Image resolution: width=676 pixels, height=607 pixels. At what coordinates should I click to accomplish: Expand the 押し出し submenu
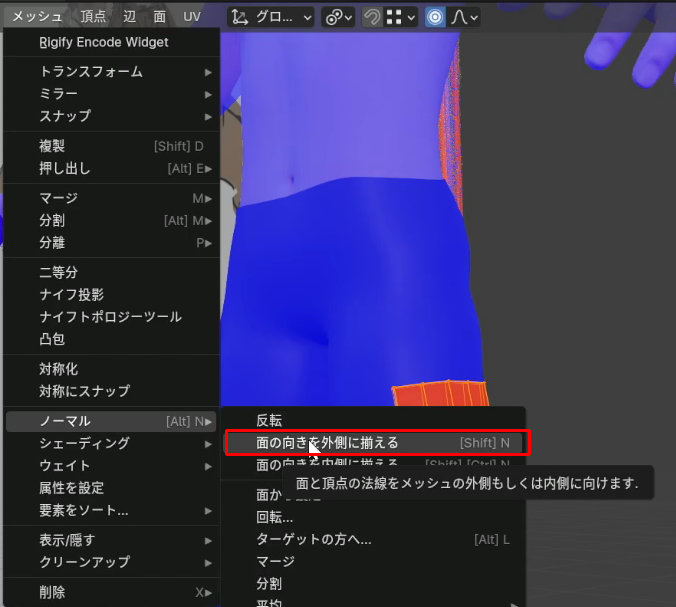pos(112,169)
